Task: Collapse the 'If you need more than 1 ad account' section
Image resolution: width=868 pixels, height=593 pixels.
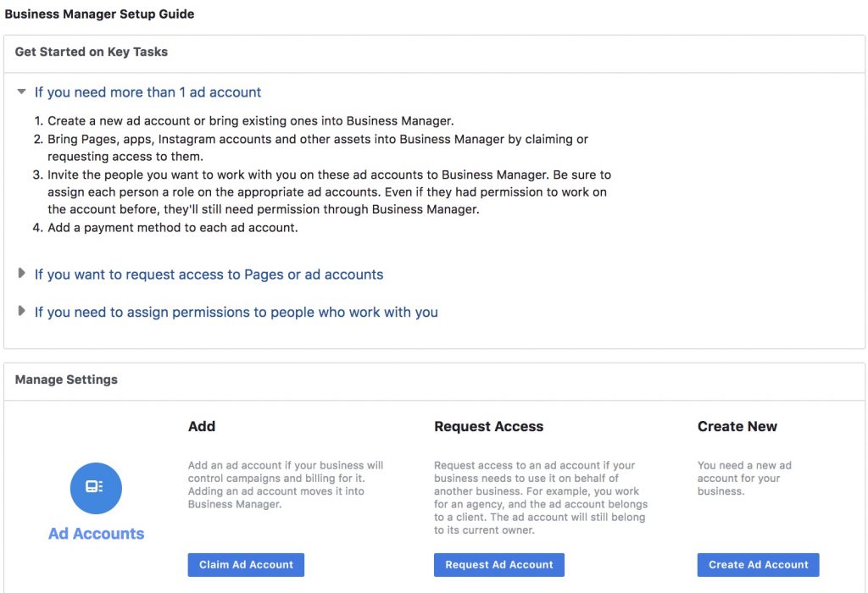Action: coord(21,91)
